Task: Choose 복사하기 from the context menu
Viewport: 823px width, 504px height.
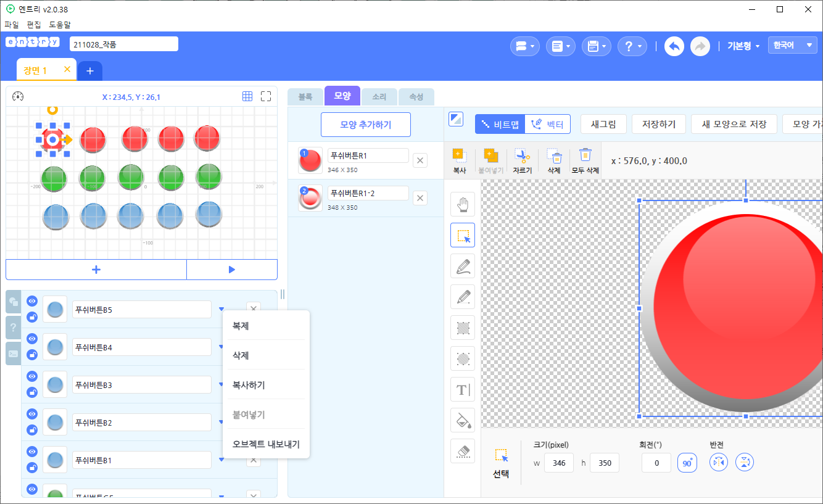Action: [x=266, y=385]
